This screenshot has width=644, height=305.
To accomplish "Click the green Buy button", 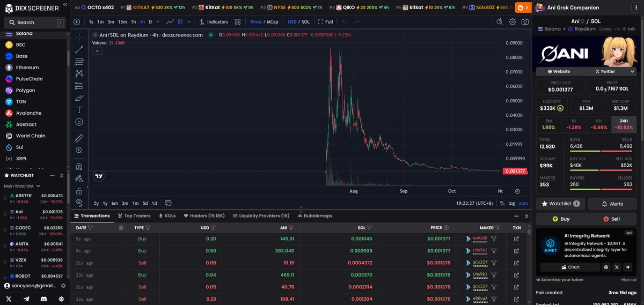I will coord(560,219).
